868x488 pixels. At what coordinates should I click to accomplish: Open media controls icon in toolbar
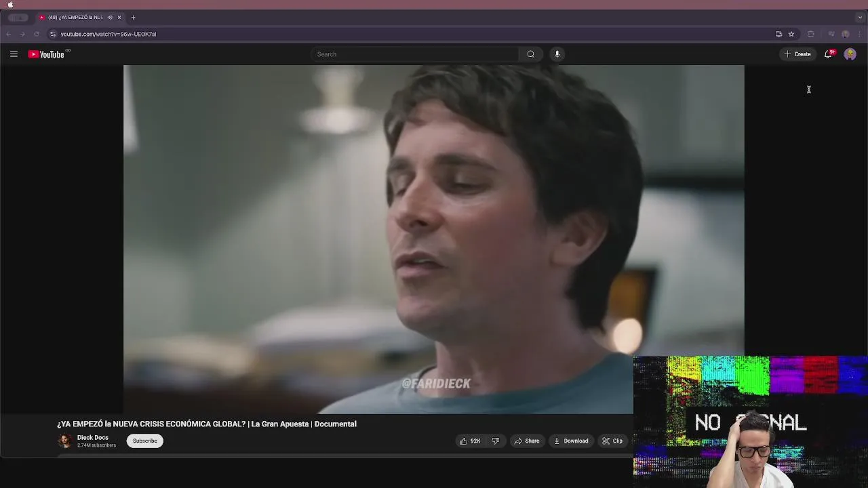pos(831,34)
